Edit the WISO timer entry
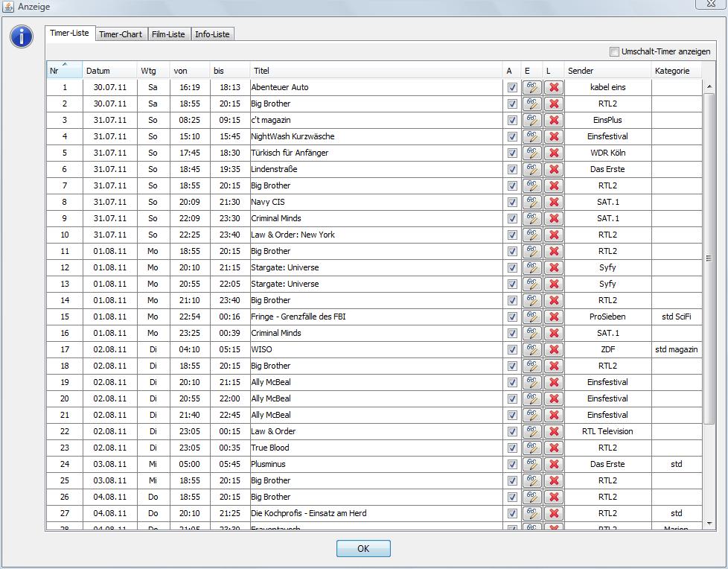Screen dimensions: 728x569 pyautogui.click(x=532, y=350)
